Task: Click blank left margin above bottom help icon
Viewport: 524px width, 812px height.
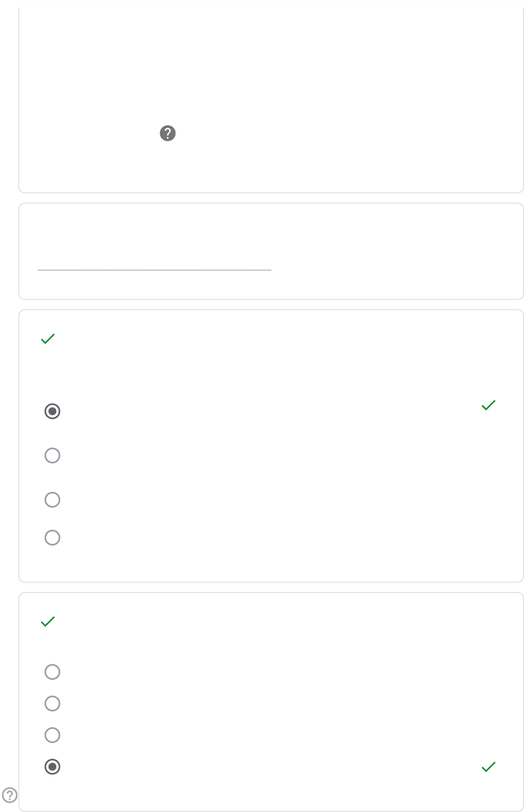Action: [x=9, y=685]
